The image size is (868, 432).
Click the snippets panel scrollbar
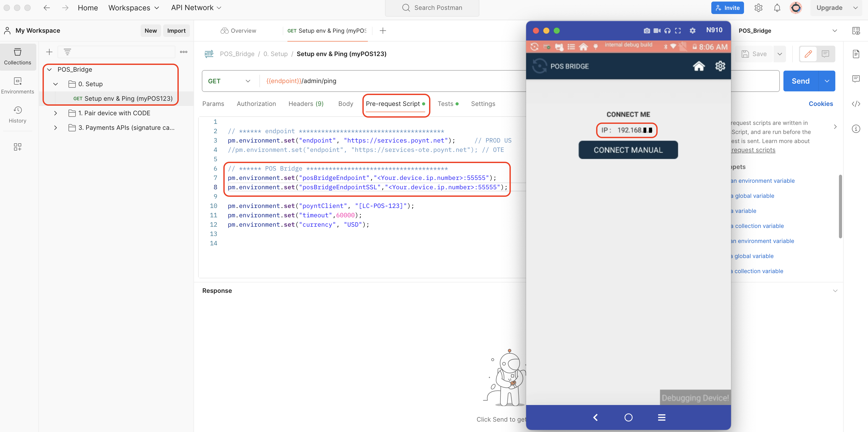[840, 206]
